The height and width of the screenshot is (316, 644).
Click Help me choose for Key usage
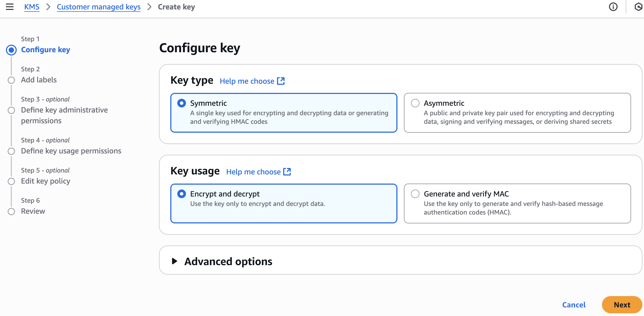(253, 172)
